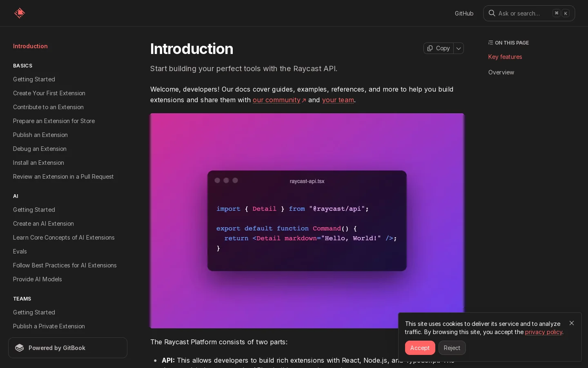Open Learn Core Concepts of AI Extensions
588x368 pixels.
[x=64, y=238]
